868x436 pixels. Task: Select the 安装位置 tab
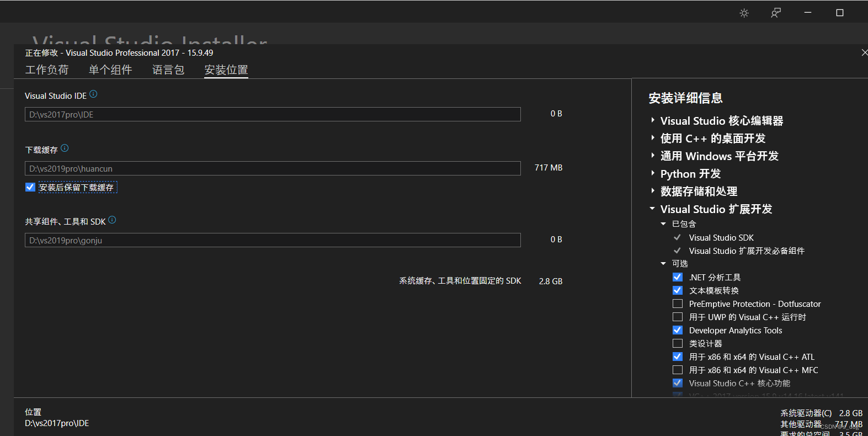tap(226, 70)
